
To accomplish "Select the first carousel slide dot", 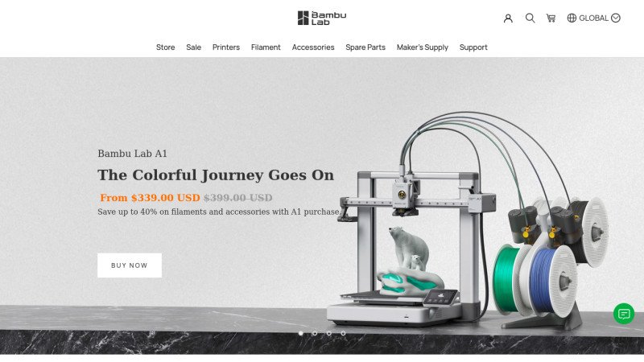I will click(300, 333).
